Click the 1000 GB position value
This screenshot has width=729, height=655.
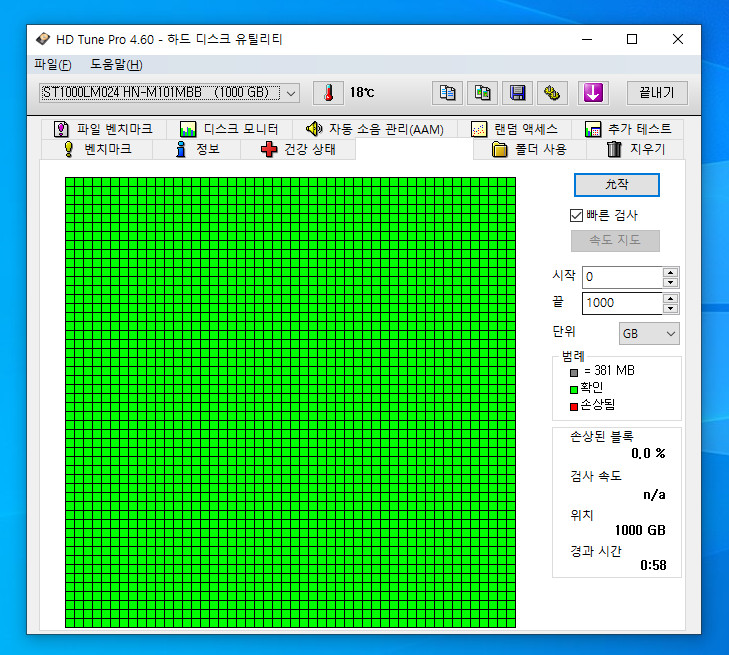640,530
